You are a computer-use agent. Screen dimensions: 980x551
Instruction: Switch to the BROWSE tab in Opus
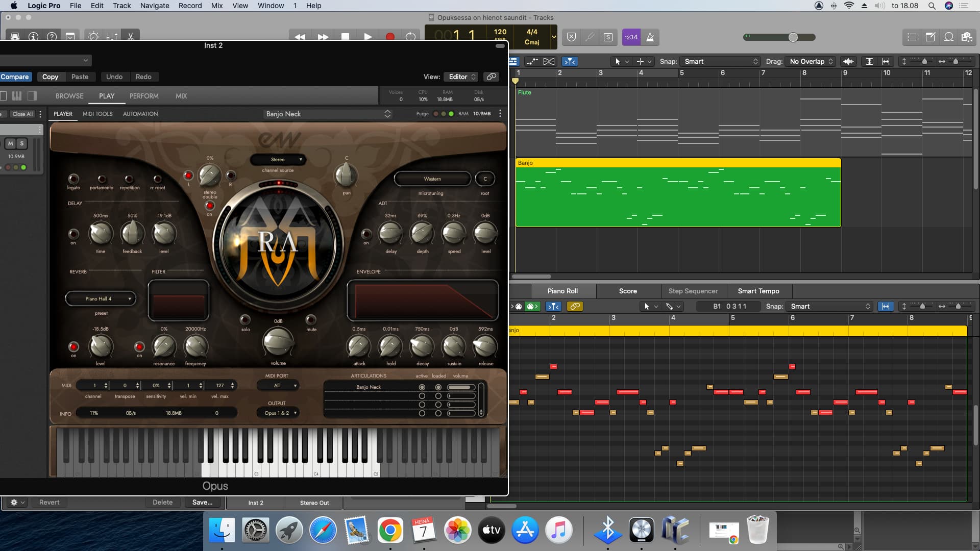click(x=69, y=96)
